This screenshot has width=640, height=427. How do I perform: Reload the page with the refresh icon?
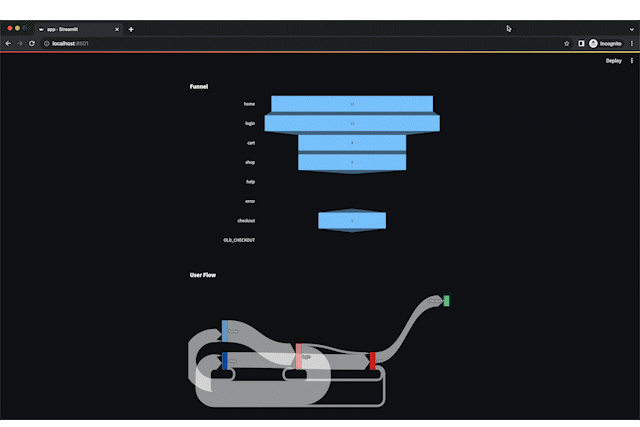pos(32,43)
